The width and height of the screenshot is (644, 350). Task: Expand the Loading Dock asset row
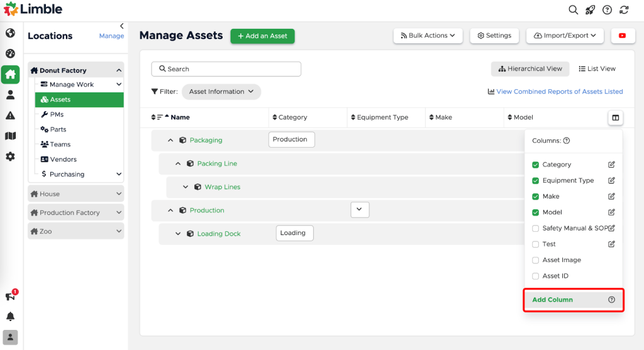178,234
